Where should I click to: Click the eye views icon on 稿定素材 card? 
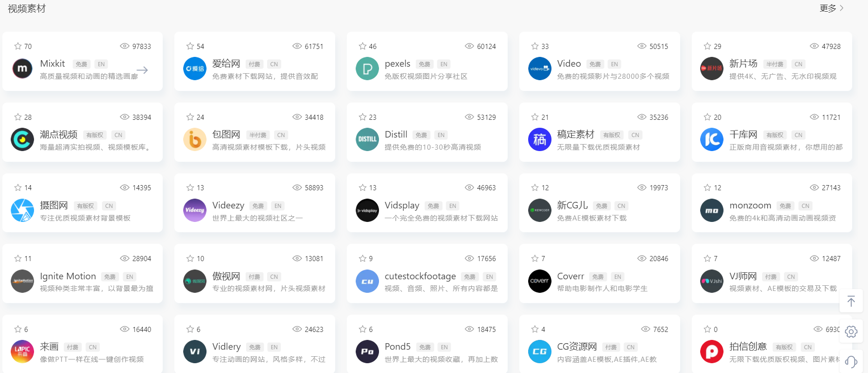tap(642, 117)
